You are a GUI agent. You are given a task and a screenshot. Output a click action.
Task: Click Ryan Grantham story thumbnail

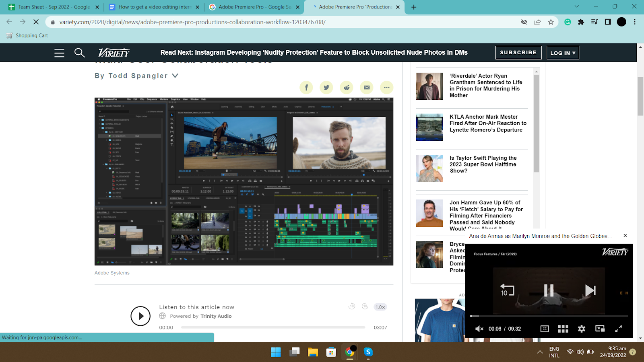429,86
